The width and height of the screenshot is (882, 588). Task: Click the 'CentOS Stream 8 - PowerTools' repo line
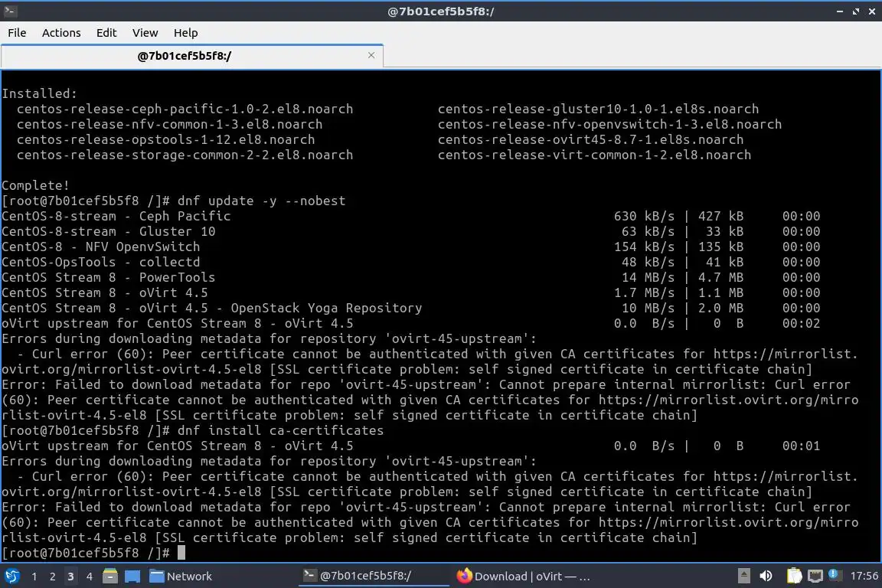coord(109,277)
